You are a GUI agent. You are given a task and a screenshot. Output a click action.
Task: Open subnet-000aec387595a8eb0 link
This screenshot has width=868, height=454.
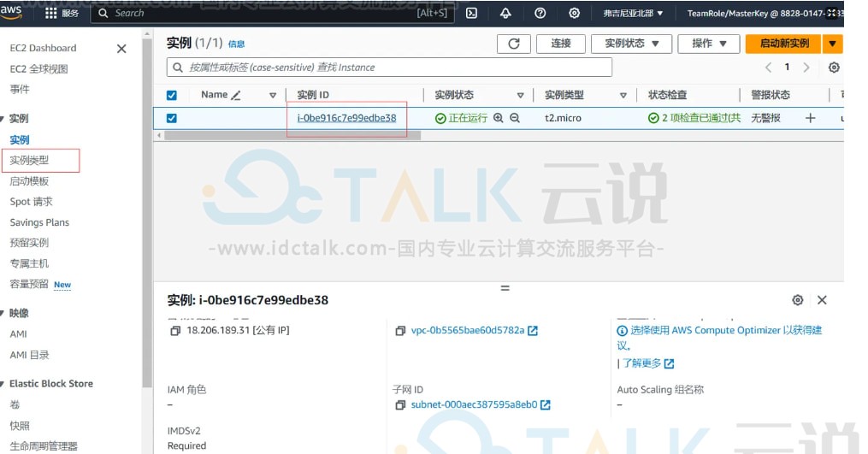point(474,404)
